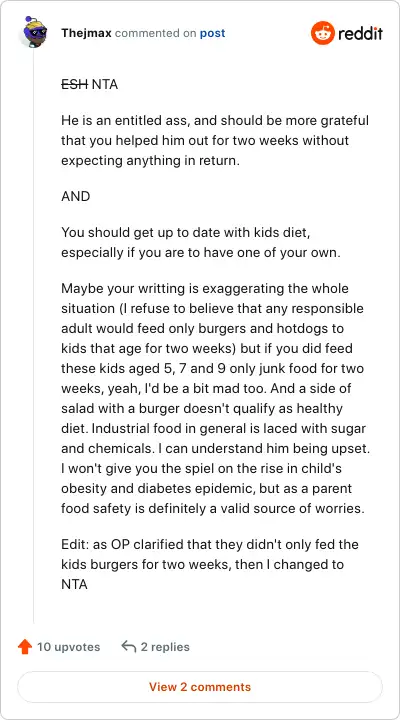Click the gray "commented on" text
400x720 pixels.
(155, 34)
